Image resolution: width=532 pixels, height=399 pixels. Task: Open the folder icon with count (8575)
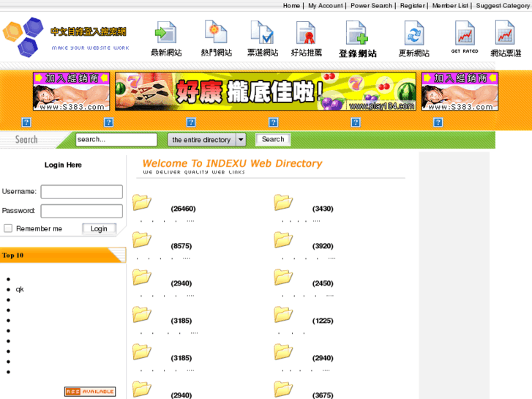142,239
